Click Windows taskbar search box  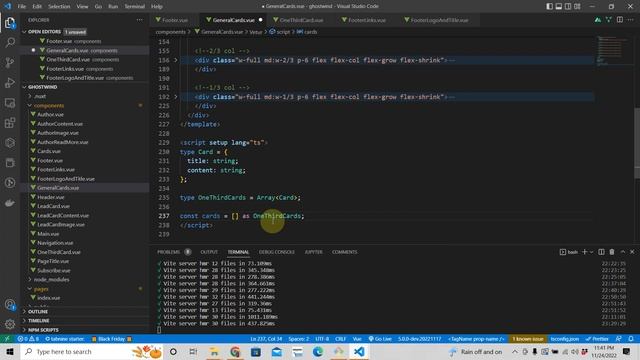(92, 351)
